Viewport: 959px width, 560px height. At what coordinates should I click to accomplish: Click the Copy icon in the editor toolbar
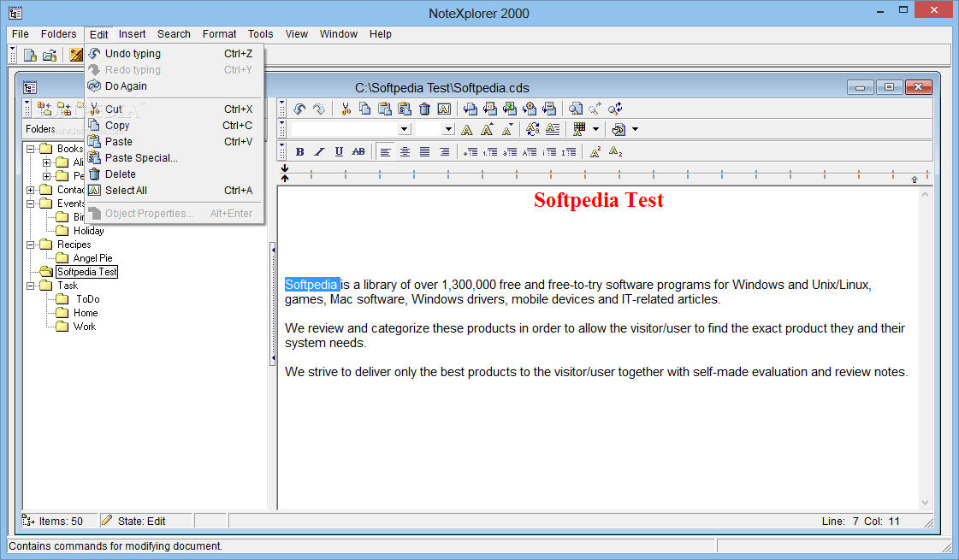coord(365,109)
